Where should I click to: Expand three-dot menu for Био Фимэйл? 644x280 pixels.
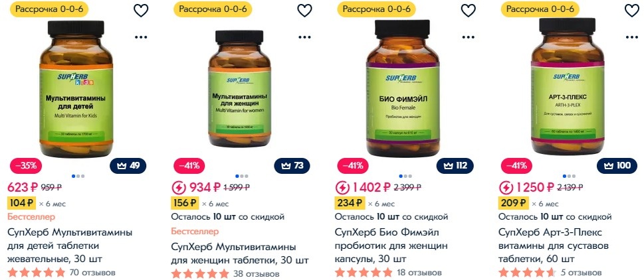469,37
